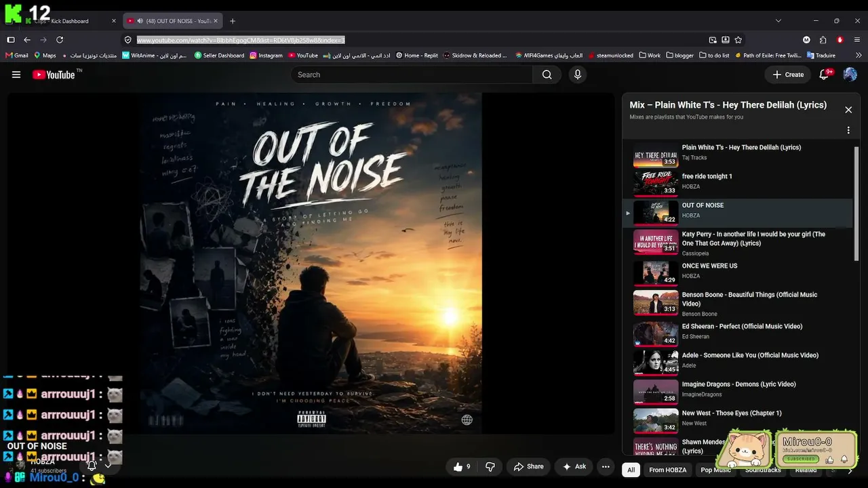This screenshot has height=488, width=868.
Task: Click the Ask button below video
Action: (x=574, y=466)
